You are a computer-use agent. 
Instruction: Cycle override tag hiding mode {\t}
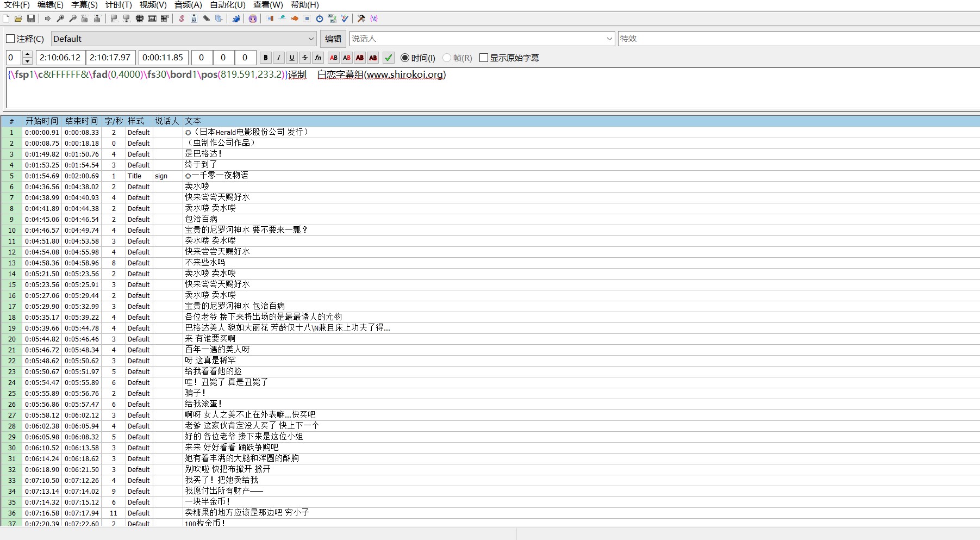(374, 18)
